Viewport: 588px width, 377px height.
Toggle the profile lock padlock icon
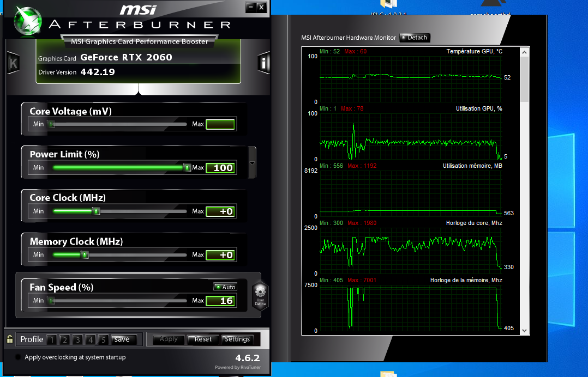[x=10, y=339]
